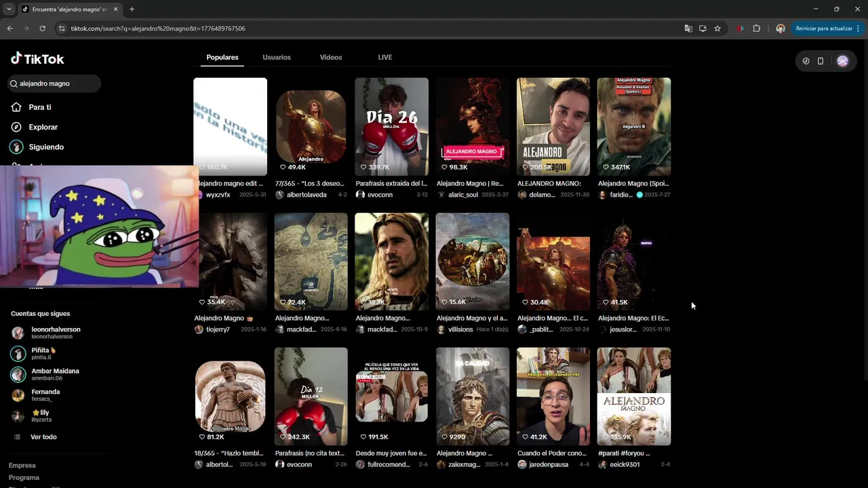Bookmark page with star icon
This screenshot has height=488, width=868.
(717, 28)
